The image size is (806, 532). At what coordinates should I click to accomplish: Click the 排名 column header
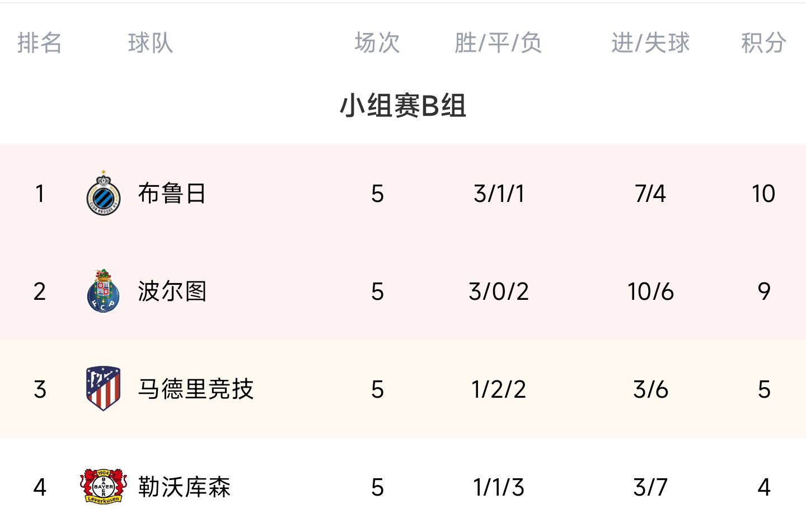[39, 43]
